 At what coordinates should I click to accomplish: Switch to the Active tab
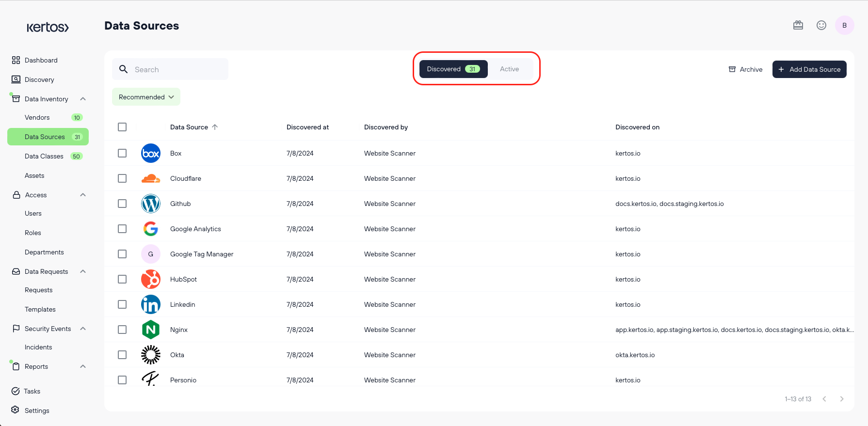point(510,69)
